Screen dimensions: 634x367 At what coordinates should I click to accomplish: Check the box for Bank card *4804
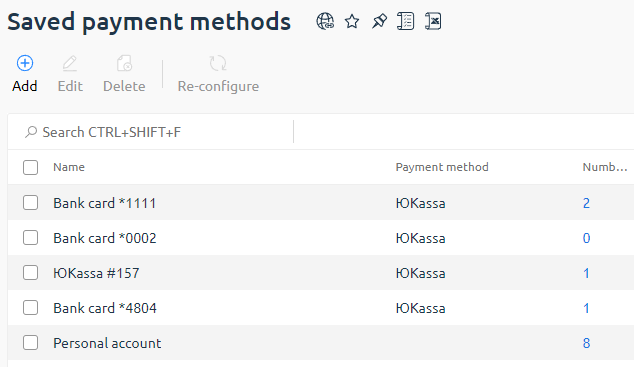[x=30, y=308]
